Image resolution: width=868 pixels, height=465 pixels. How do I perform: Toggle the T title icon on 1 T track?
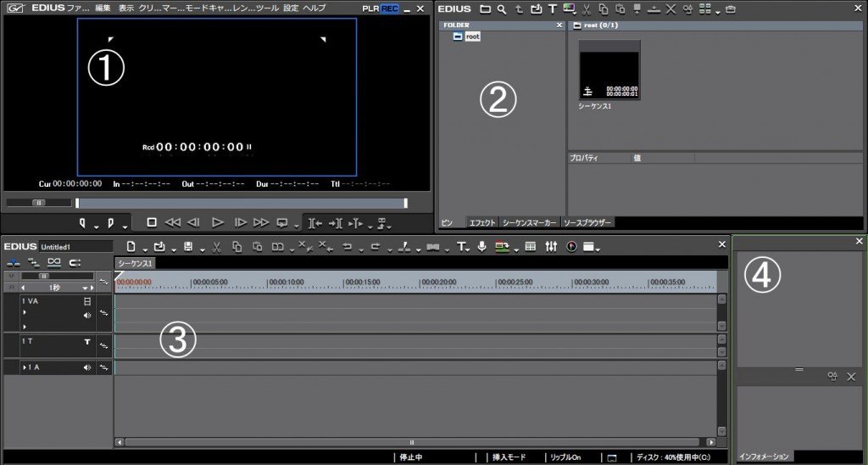87,342
